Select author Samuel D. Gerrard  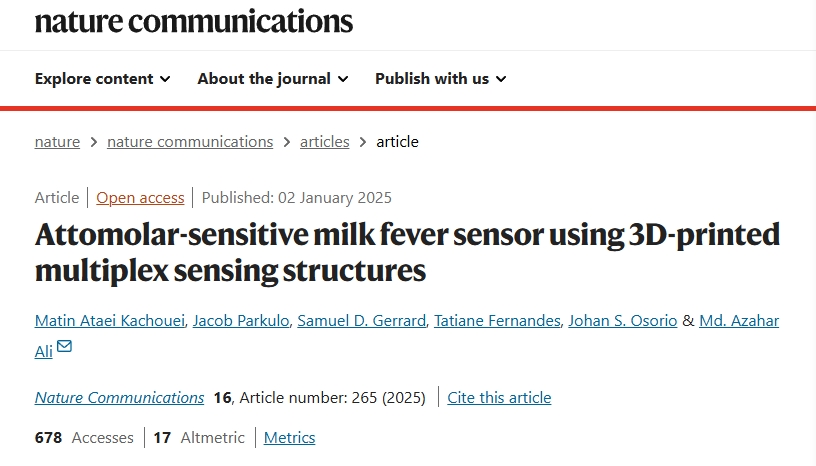coord(362,321)
